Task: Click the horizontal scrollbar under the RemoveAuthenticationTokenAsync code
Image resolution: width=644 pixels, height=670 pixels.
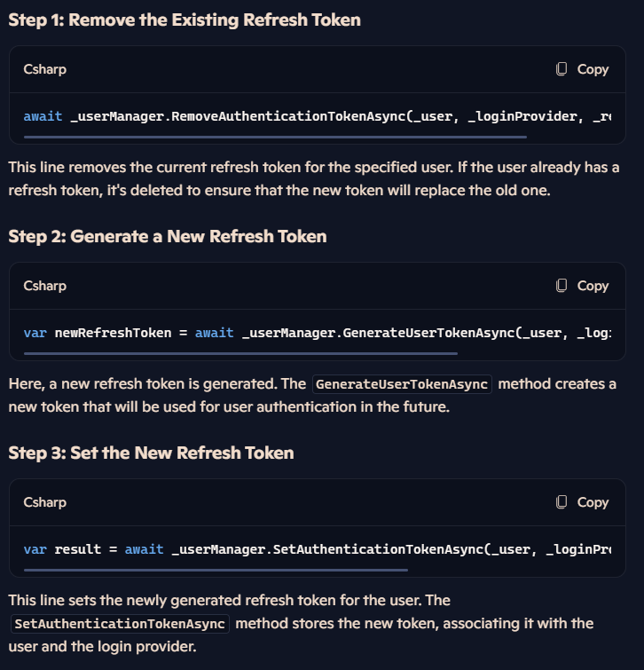Action: [x=276, y=138]
